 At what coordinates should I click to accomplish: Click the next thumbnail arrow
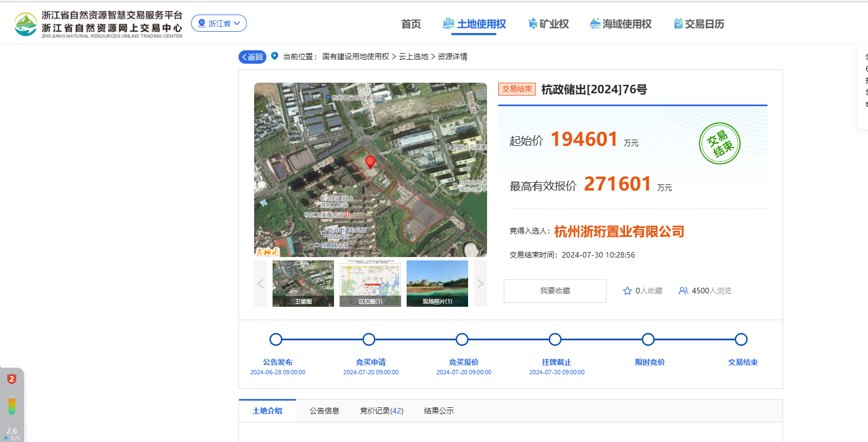480,284
